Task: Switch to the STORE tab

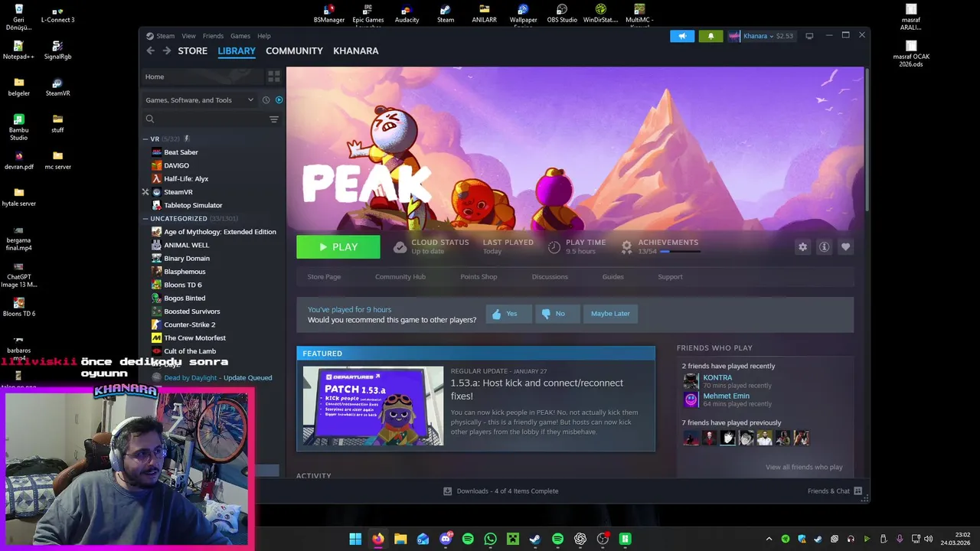Action: [x=193, y=51]
